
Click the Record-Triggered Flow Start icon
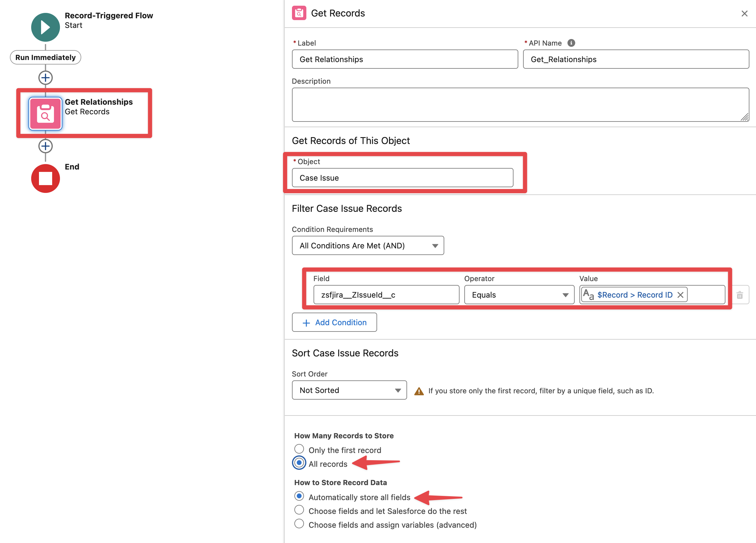(45, 27)
